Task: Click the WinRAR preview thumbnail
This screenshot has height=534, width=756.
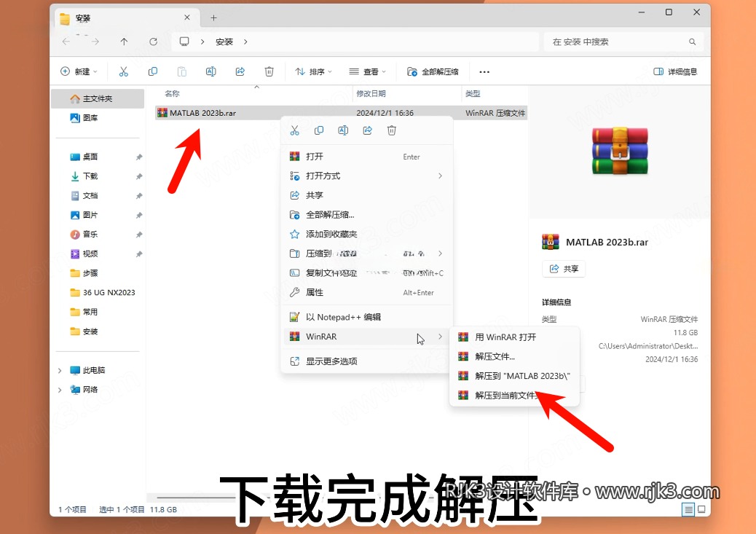Action: (x=620, y=151)
